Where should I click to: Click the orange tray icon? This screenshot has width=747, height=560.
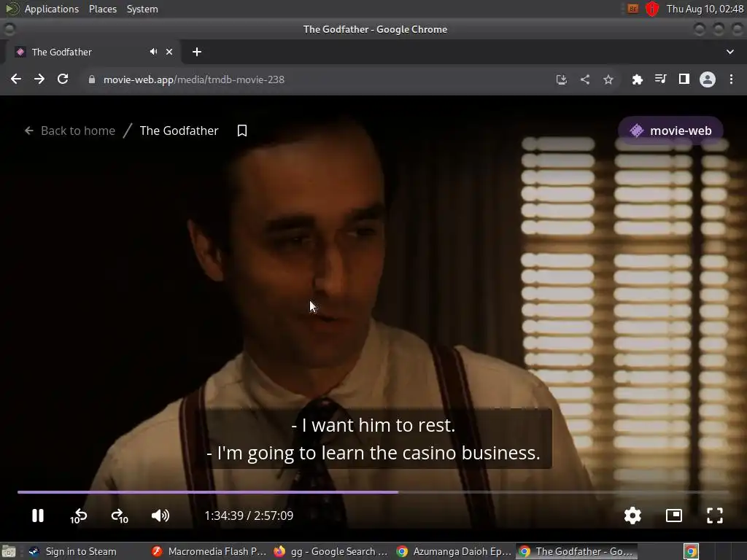pyautogui.click(x=632, y=9)
